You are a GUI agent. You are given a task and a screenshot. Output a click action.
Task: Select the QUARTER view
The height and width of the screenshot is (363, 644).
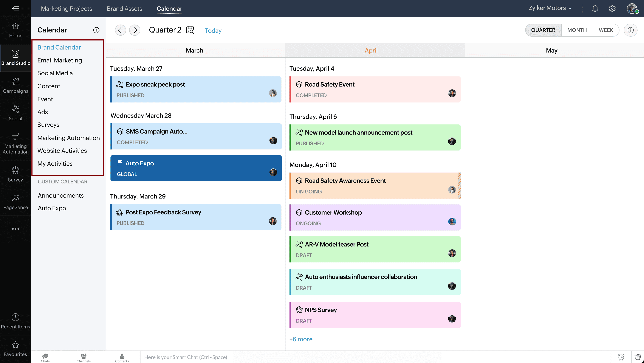pos(543,30)
